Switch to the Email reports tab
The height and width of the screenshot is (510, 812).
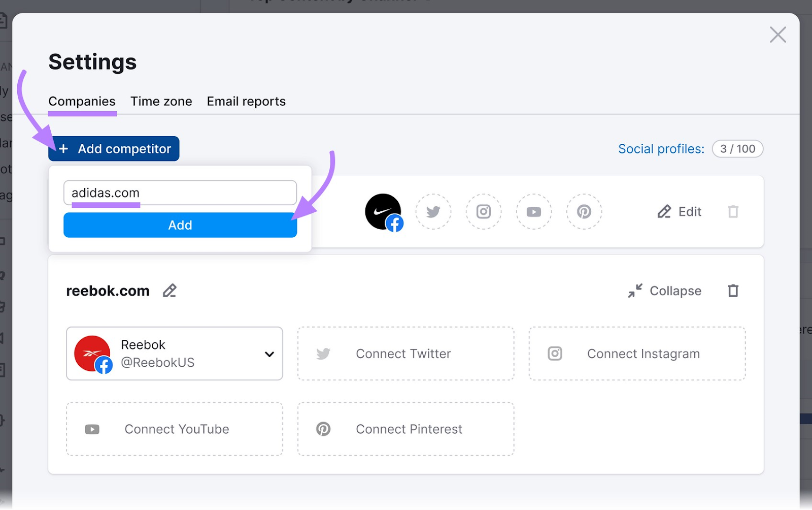point(246,101)
